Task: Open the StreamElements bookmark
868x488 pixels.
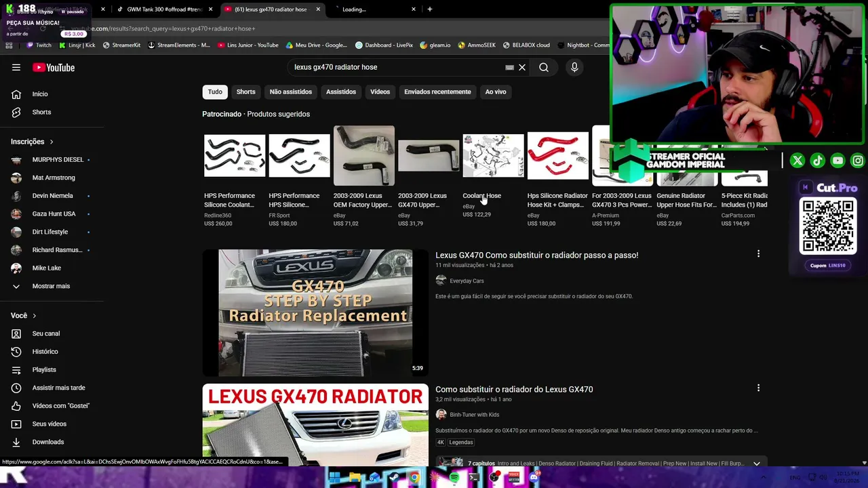Action: 179,45
